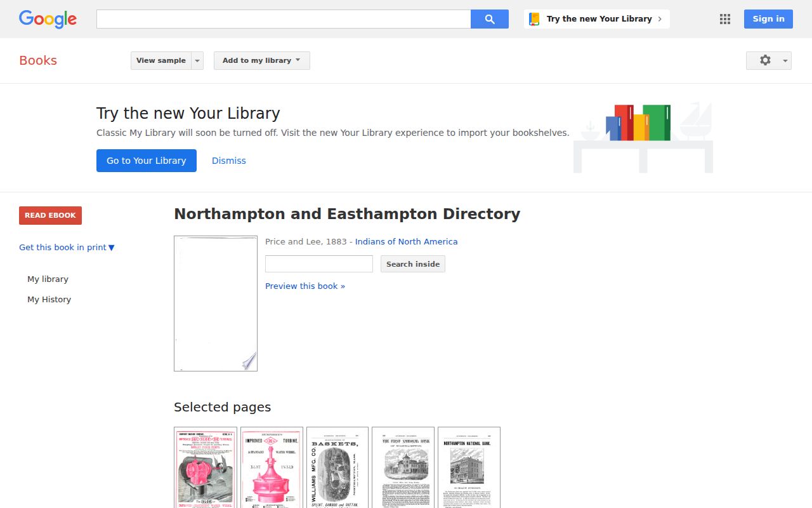This screenshot has height=508, width=812.
Task: Open the book cover thumbnail
Action: 216,304
